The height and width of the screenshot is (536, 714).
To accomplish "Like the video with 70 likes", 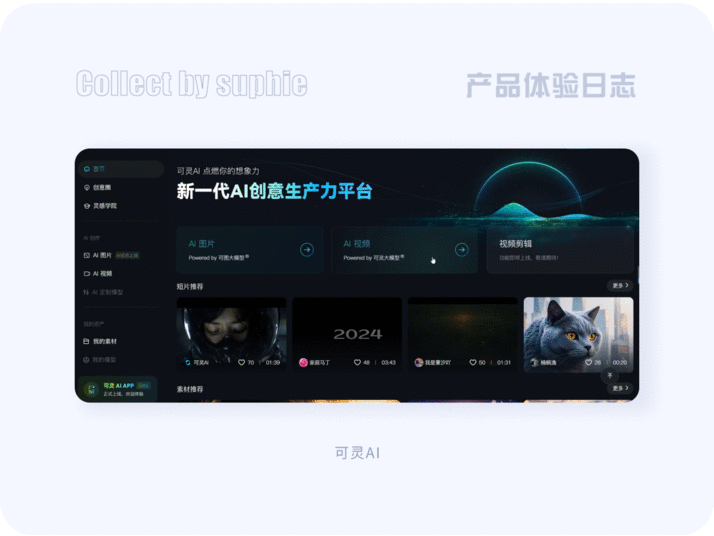I will coord(241,362).
